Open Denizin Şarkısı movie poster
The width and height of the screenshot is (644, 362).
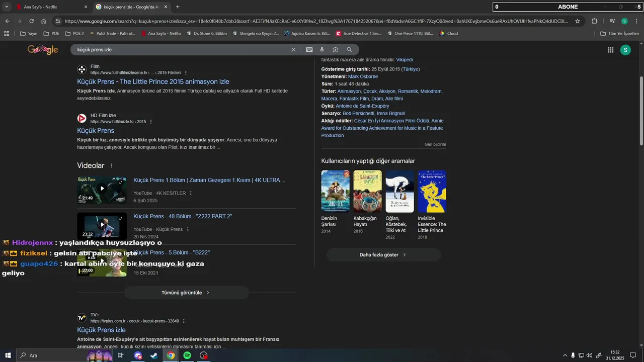[x=335, y=192]
